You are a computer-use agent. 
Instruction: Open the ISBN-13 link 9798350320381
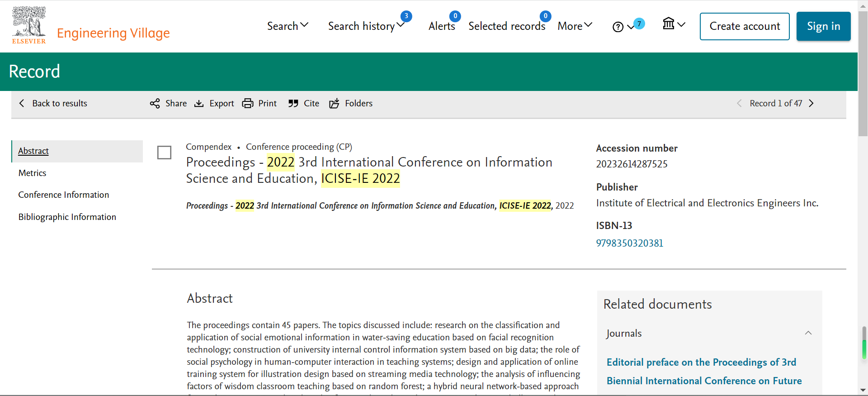(x=630, y=243)
